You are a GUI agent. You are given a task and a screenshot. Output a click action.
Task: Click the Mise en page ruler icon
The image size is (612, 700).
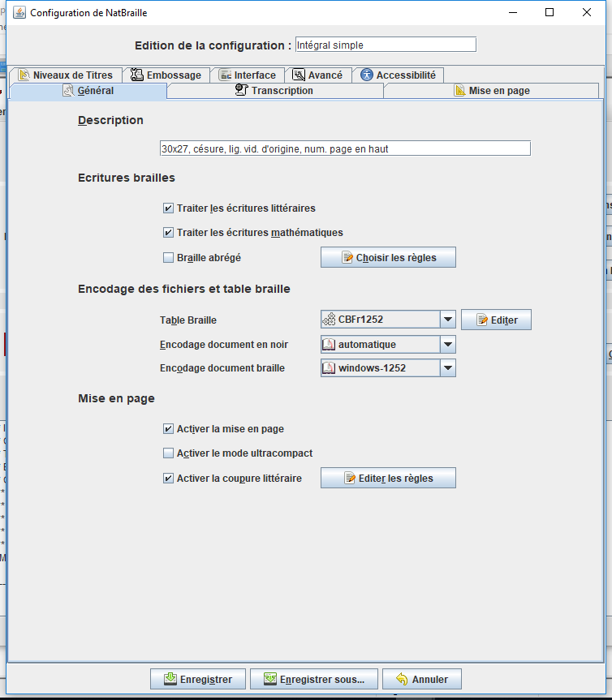(x=459, y=90)
